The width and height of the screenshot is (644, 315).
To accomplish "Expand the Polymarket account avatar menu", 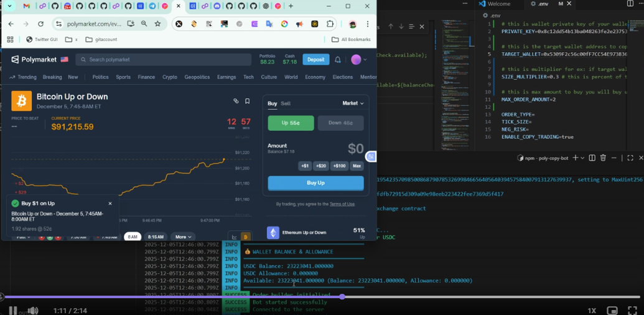I will (358, 60).
